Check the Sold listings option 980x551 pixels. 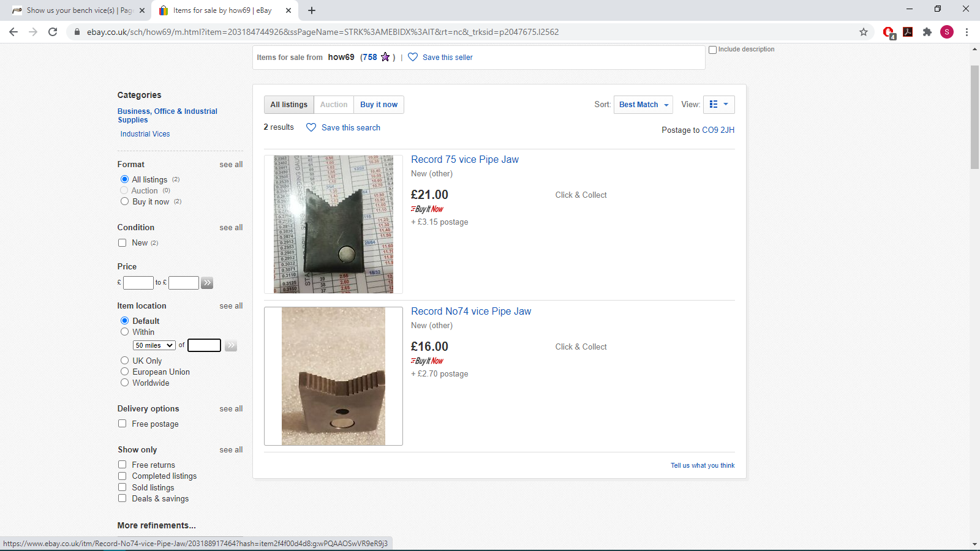(122, 487)
